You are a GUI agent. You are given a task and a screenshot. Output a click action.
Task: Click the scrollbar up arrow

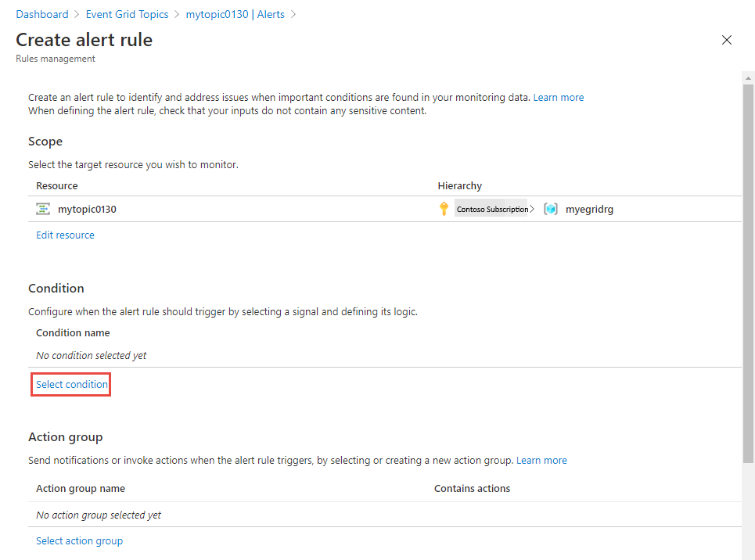(x=747, y=77)
